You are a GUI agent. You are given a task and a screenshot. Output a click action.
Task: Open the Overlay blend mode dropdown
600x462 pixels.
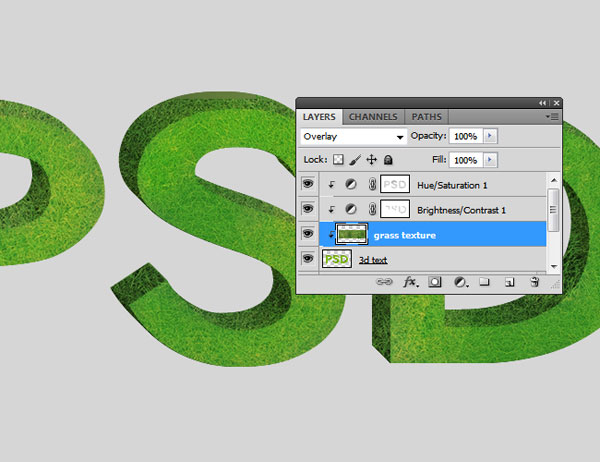(354, 137)
